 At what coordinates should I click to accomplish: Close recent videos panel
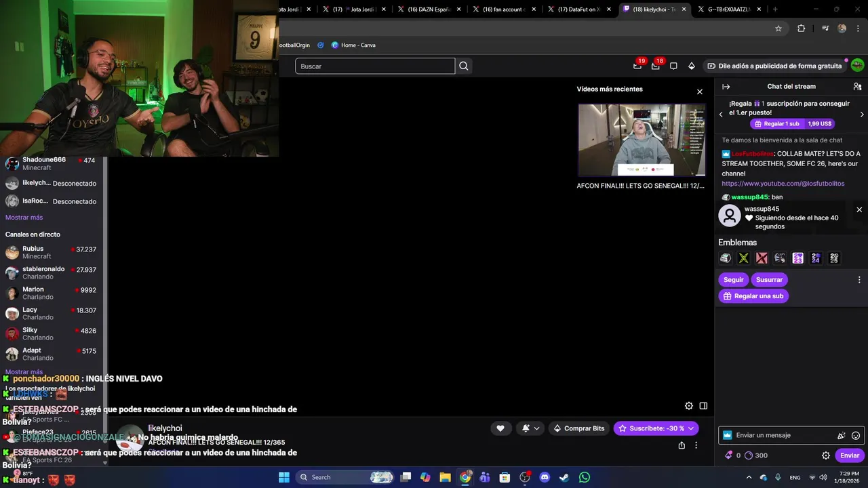pyautogui.click(x=700, y=91)
